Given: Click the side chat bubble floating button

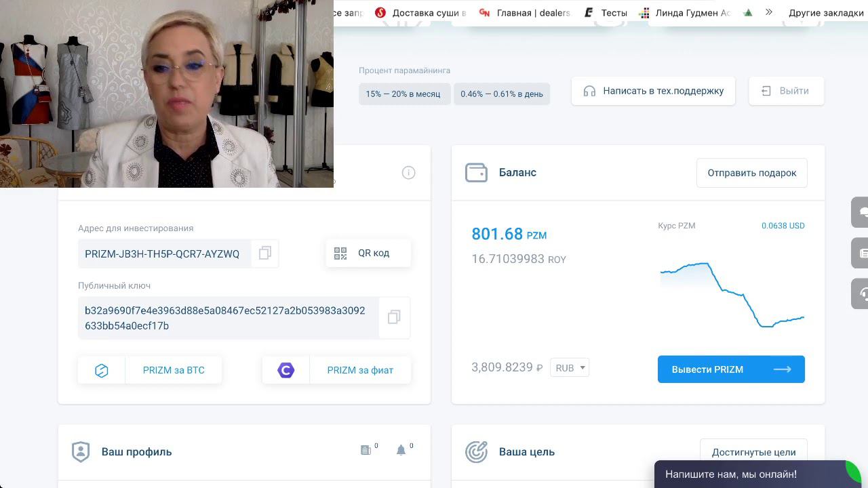Looking at the screenshot, I should 860,212.
